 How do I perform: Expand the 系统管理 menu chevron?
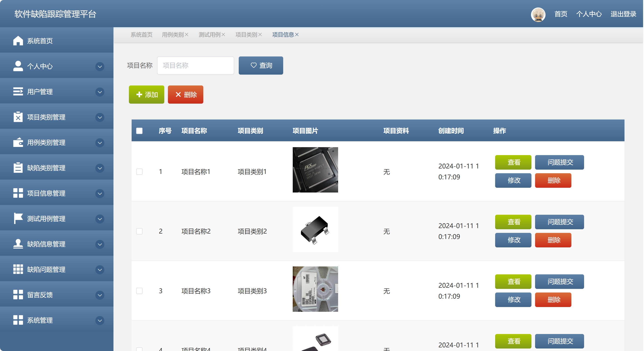100,320
